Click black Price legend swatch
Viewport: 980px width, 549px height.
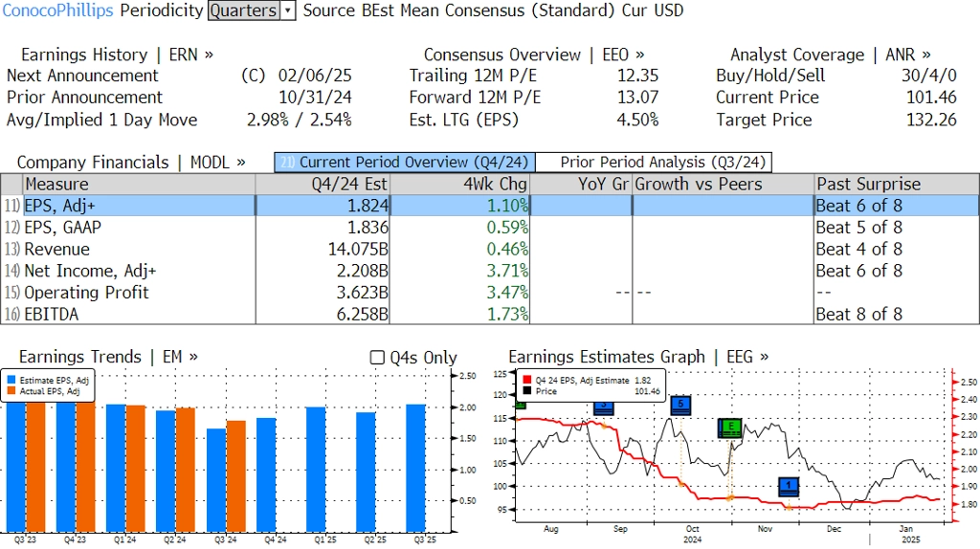click(x=527, y=391)
